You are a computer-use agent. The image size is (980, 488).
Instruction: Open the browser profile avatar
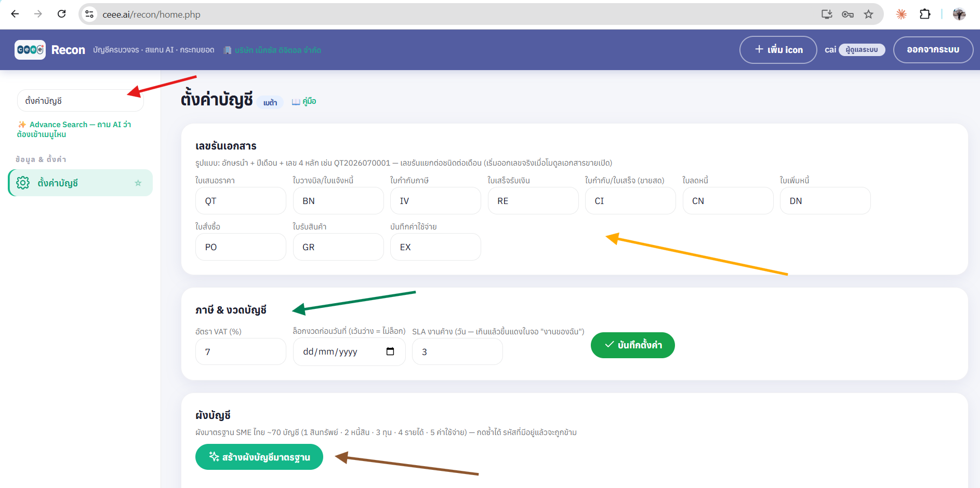(959, 14)
